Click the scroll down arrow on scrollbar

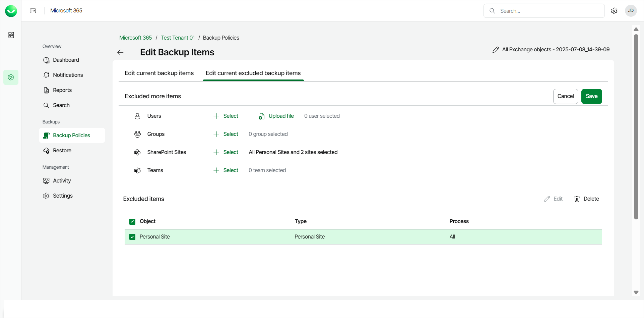(636, 293)
